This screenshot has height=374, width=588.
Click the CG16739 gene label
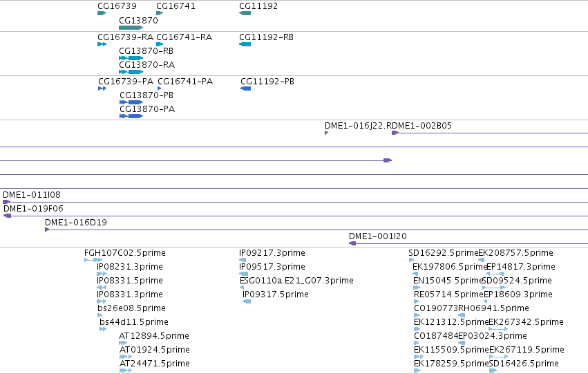click(117, 6)
